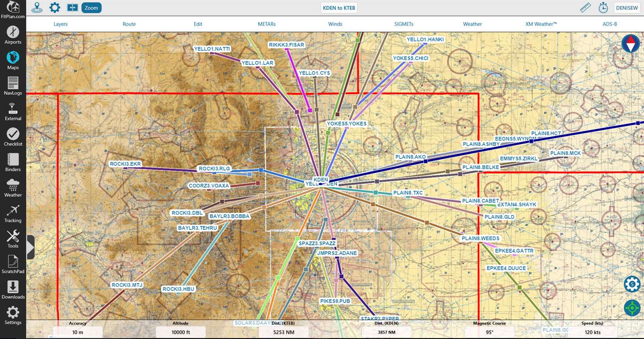The height and width of the screenshot is (339, 644).
Task: Open the KDEN to KTEB route button
Action: click(339, 8)
